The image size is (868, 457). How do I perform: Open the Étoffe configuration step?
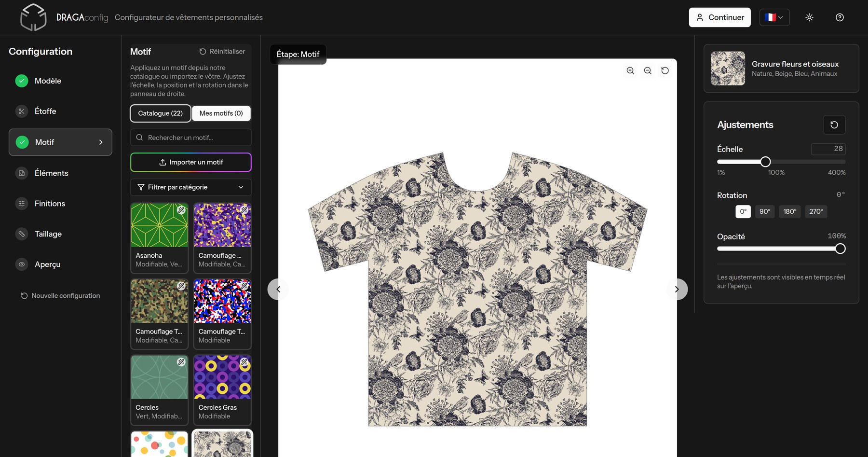click(x=60, y=111)
